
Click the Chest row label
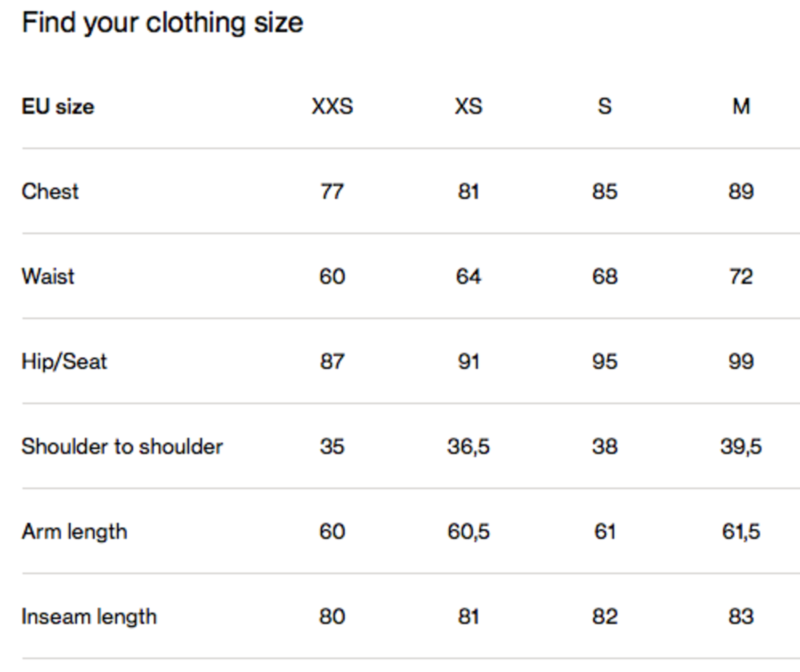pyautogui.click(x=50, y=192)
